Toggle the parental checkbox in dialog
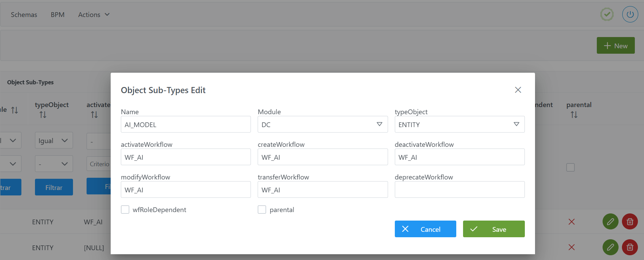 coord(262,209)
